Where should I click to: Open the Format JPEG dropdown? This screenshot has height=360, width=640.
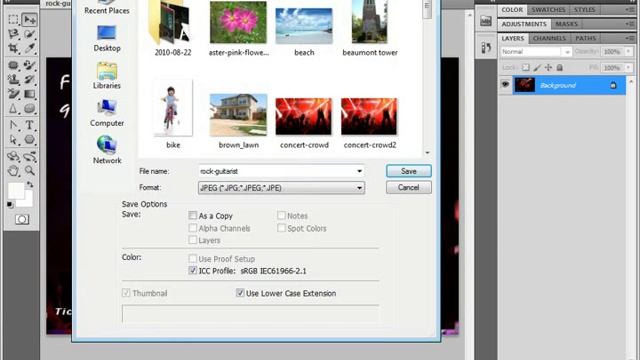coord(281,188)
